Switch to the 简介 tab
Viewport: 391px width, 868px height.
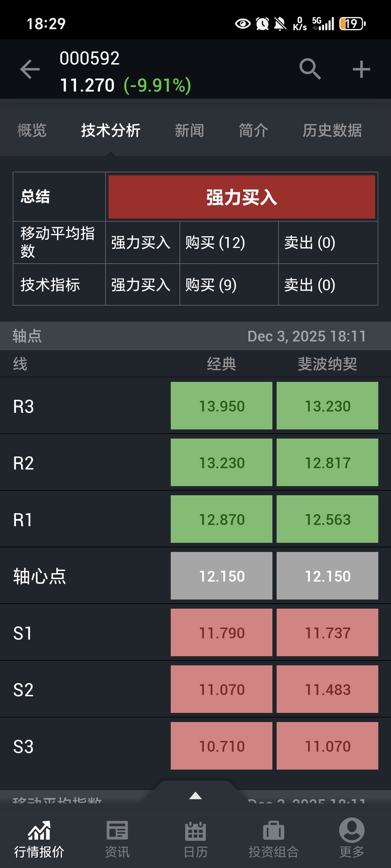coord(253,130)
